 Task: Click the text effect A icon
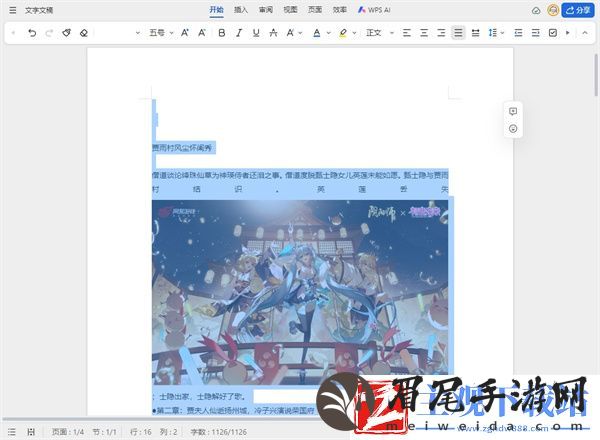tap(290, 33)
